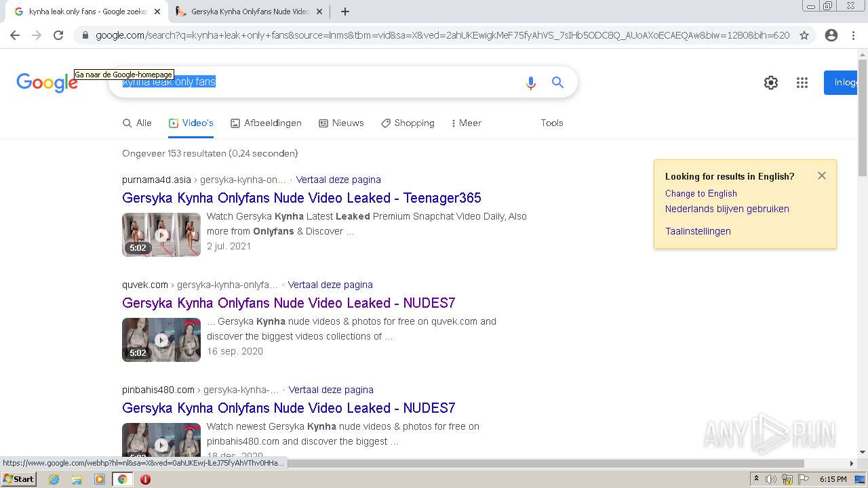Open Action Center flag icon
Screen dimensions: 868x488
(804, 479)
